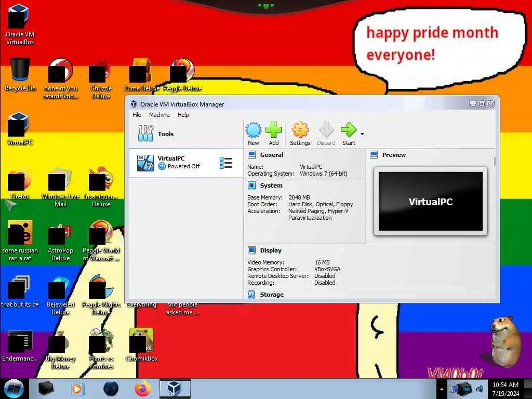This screenshot has height=399, width=532.
Task: Click the Discard toolbar icon
Action: pyautogui.click(x=326, y=134)
